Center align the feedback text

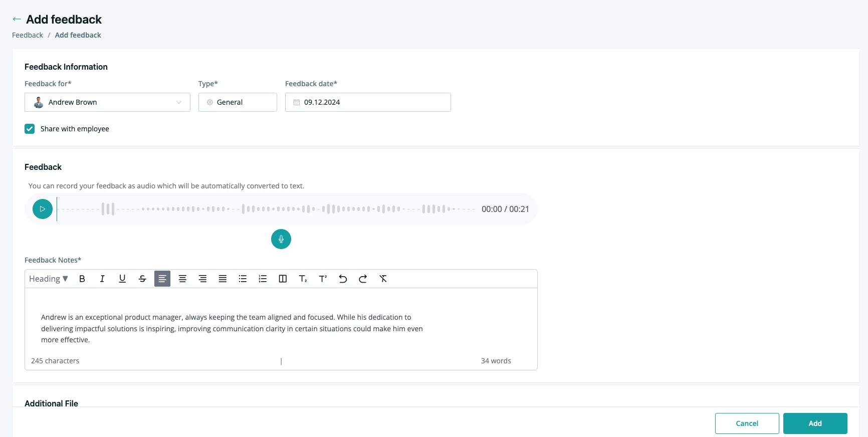182,279
